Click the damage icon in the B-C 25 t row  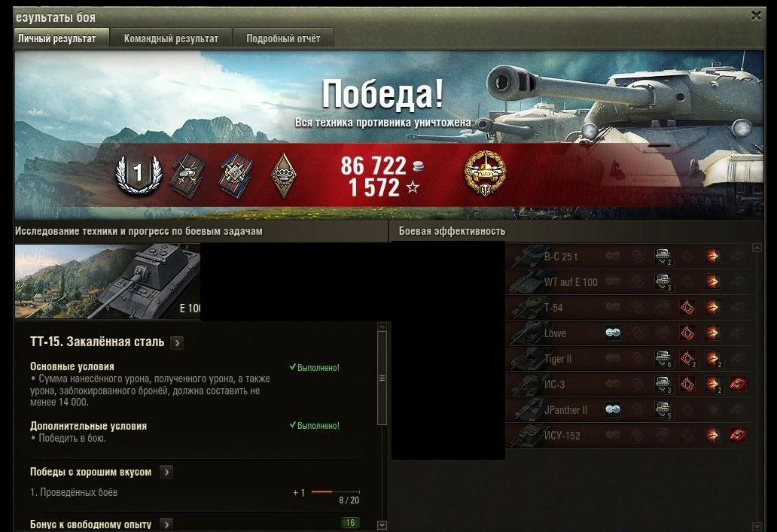[712, 256]
